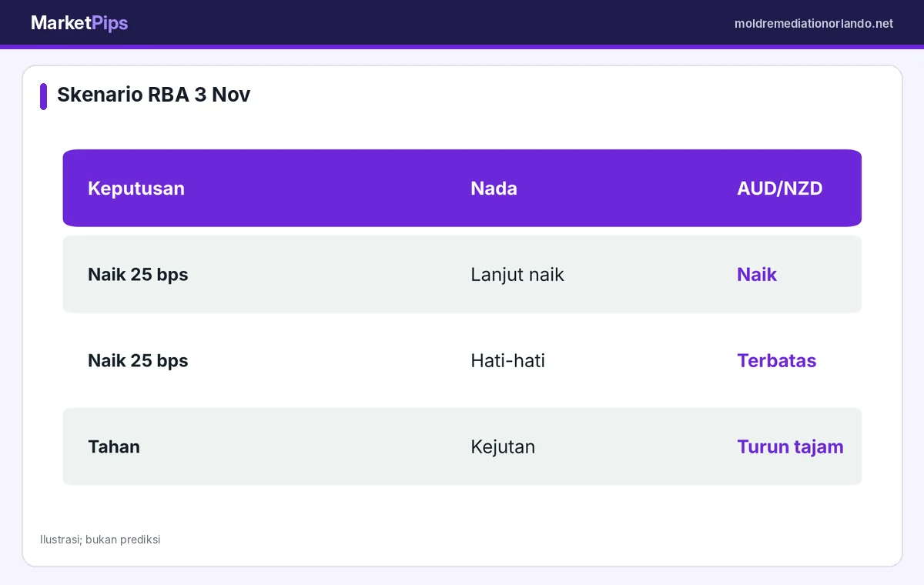Click the Keputusan column header
Image resolution: width=924 pixels, height=585 pixels.
coord(136,189)
